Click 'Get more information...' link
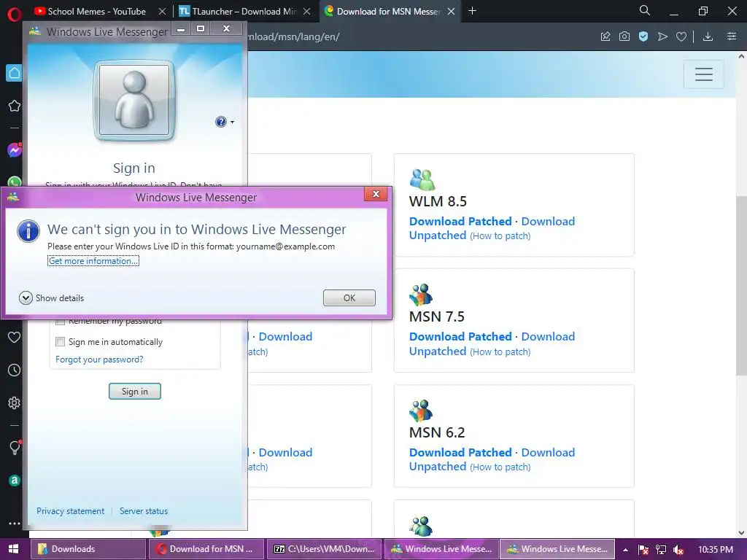This screenshot has height=560, width=747. click(93, 261)
